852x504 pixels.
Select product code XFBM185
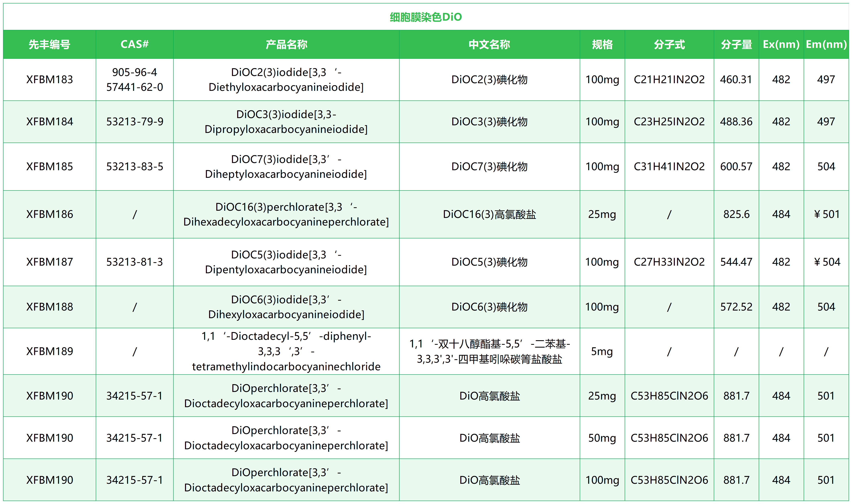(x=50, y=166)
